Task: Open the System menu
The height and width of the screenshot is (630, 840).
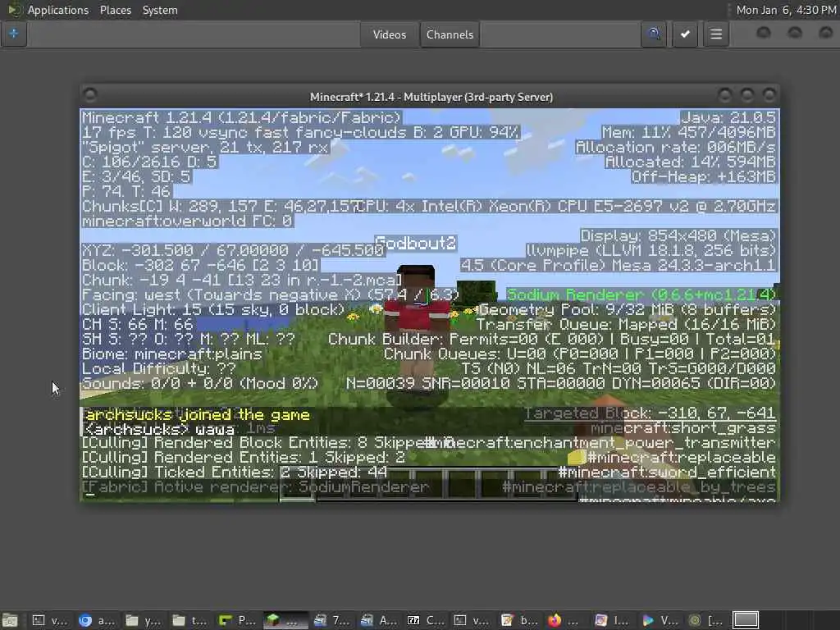Action: pos(160,10)
